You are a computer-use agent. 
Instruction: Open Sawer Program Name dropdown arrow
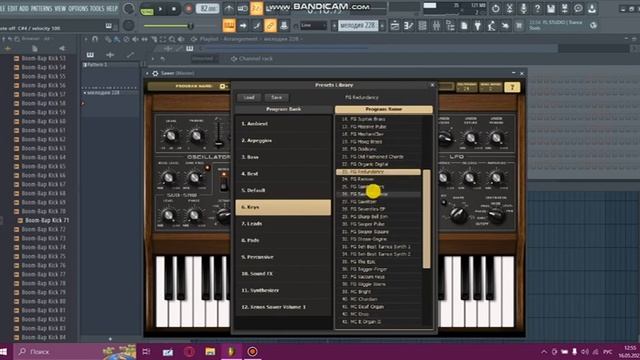(223, 86)
